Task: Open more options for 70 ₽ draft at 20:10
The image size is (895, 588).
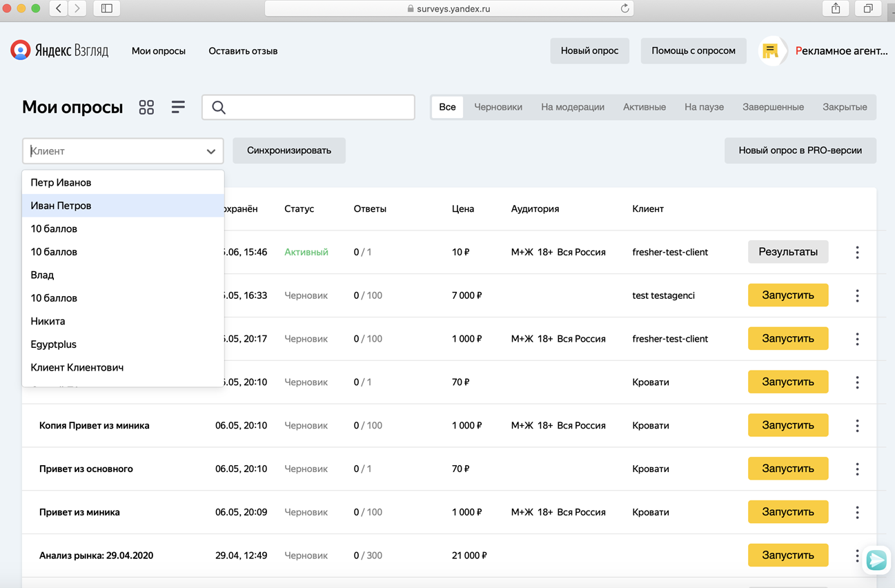Action: (x=857, y=382)
